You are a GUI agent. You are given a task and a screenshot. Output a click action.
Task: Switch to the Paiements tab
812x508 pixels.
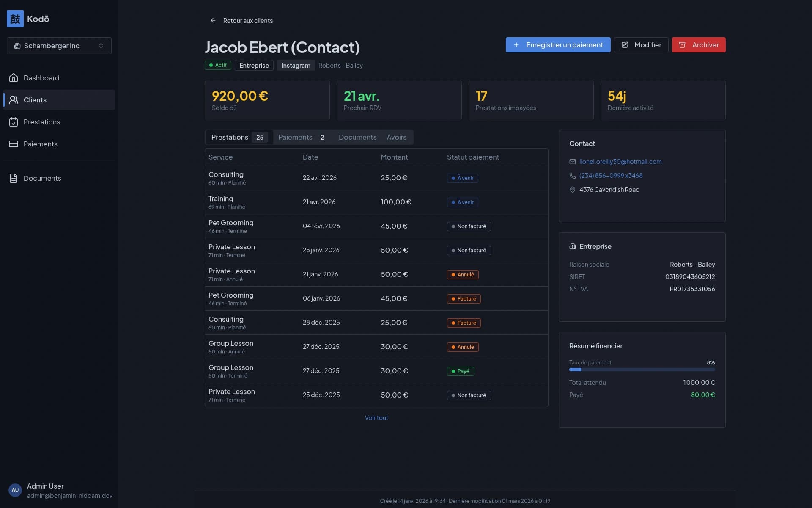(301, 137)
